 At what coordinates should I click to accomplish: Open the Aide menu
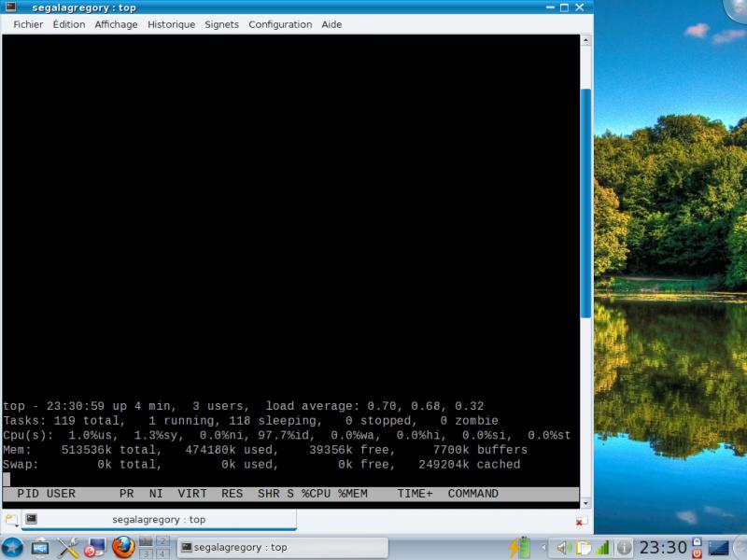pos(331,24)
